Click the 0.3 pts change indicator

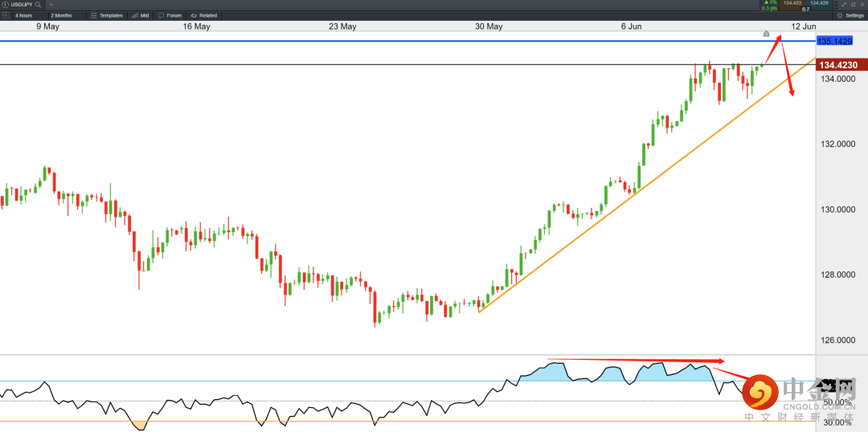769,8
